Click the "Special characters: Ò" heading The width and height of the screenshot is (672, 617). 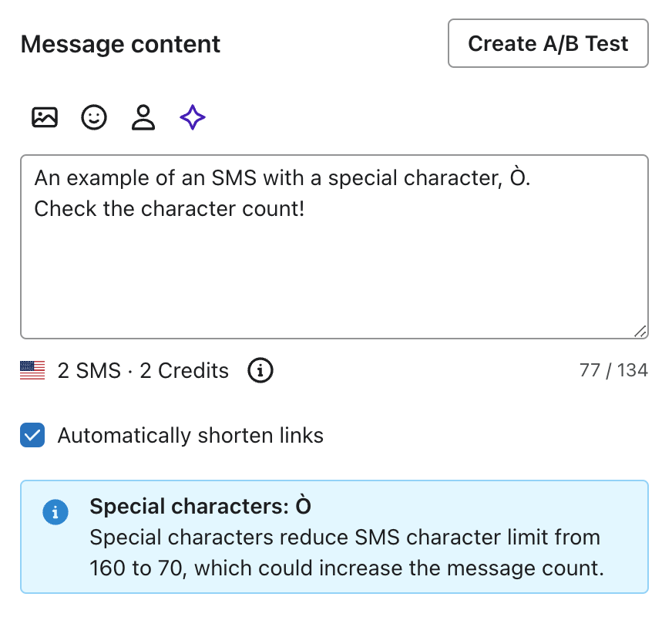pos(200,507)
